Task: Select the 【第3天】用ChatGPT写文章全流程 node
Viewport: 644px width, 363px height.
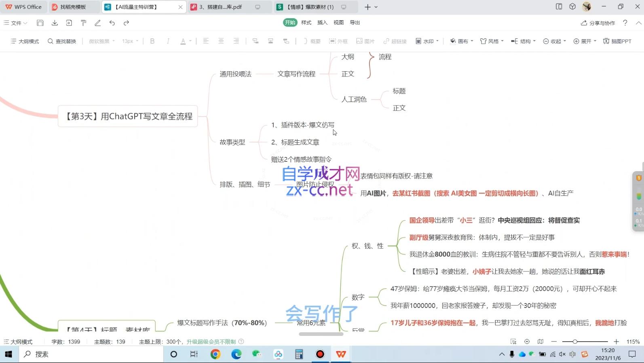Action: click(128, 117)
